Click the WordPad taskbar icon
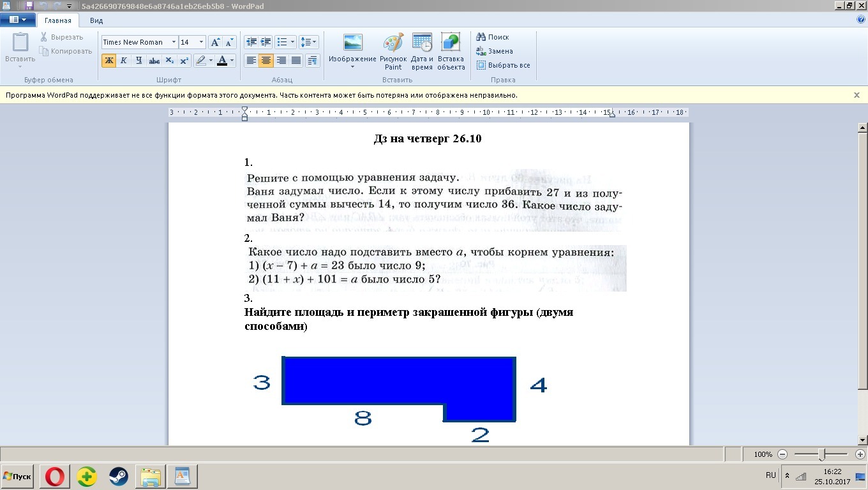This screenshot has height=490, width=868. tap(183, 477)
